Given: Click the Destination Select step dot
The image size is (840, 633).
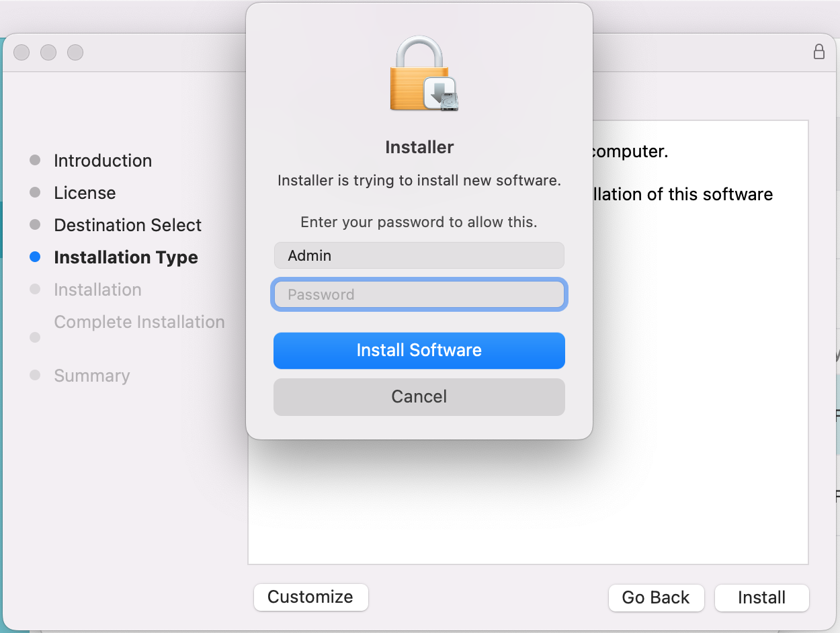Looking at the screenshot, I should [x=34, y=224].
